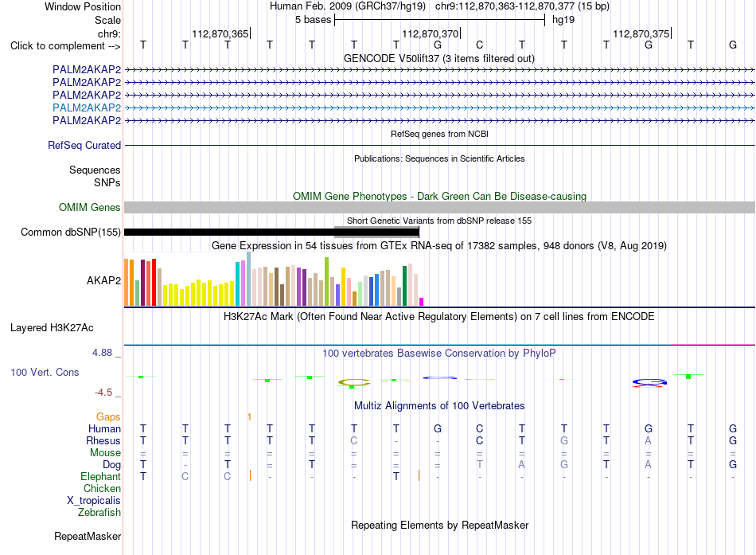Click the 100 Vert. Cons label
Viewport: 756px width, 555px height.
(45, 372)
